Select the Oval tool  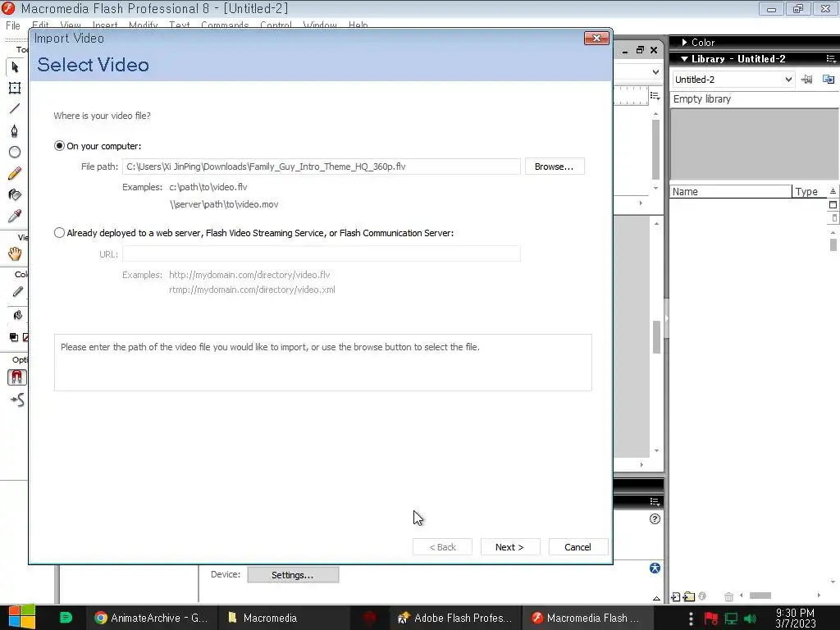(15, 152)
